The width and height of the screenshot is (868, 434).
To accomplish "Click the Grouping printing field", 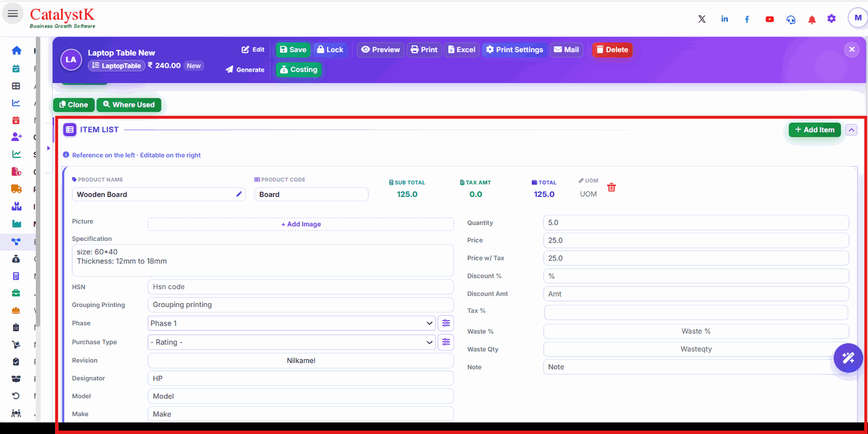I will pos(301,305).
